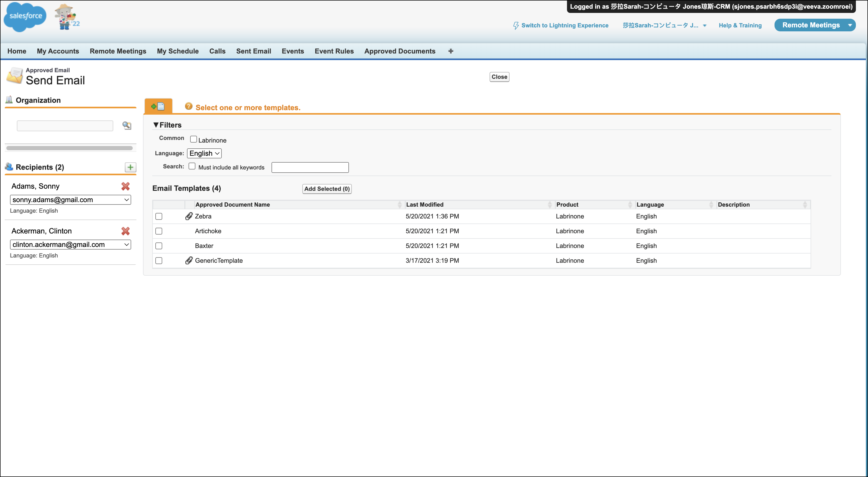This screenshot has height=477, width=868.
Task: Open sonny.adams@gmail.com email dropdown
Action: tap(70, 200)
